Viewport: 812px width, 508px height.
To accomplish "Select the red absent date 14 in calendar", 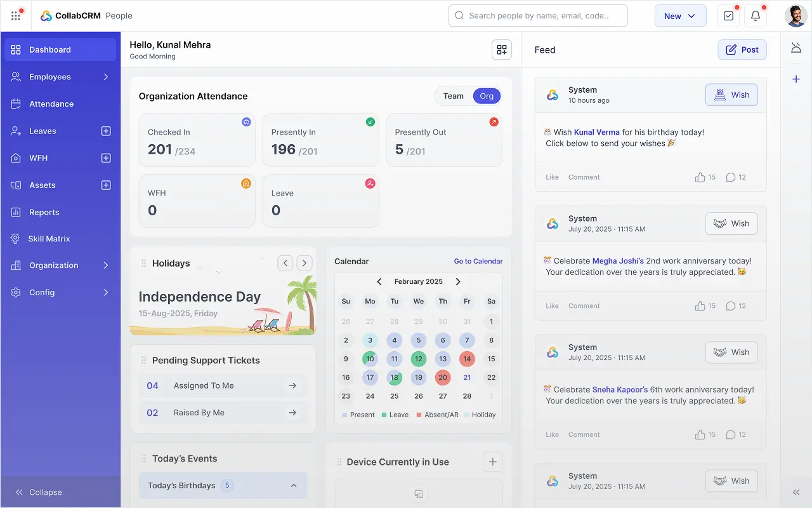I will point(467,359).
